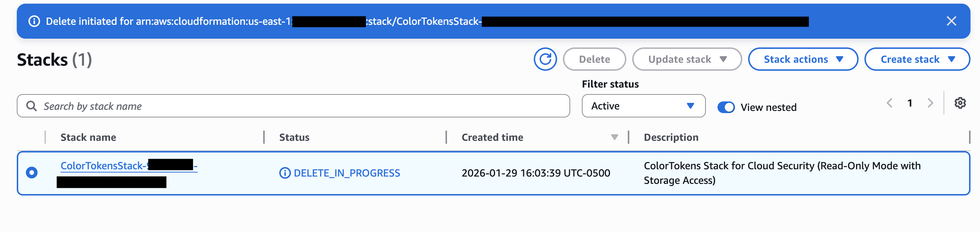The image size is (980, 232).
Task: Click the magnifier icon in the search bar
Action: pos(32,106)
